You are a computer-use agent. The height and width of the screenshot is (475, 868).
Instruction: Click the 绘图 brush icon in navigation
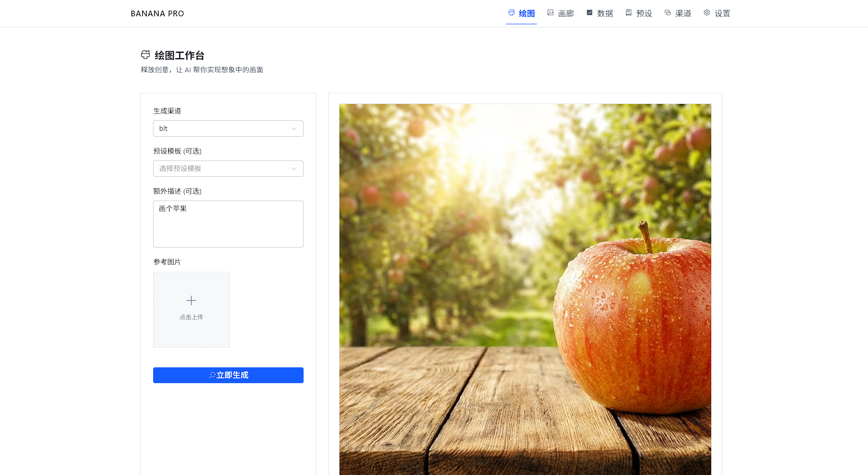click(x=511, y=13)
